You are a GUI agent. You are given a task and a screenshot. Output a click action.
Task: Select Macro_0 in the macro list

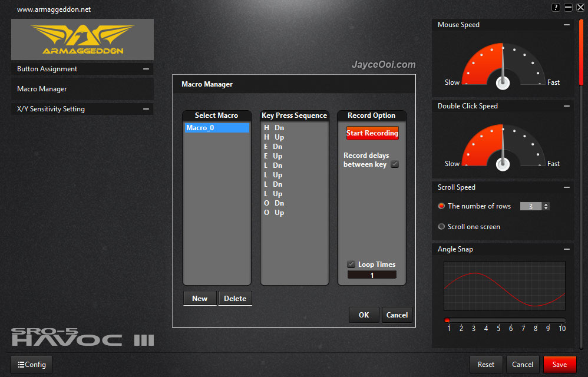217,128
